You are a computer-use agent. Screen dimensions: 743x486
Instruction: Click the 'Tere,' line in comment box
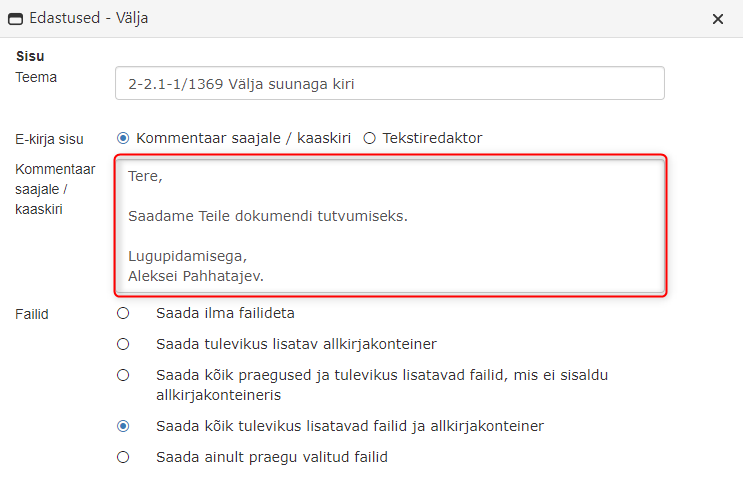(x=145, y=176)
